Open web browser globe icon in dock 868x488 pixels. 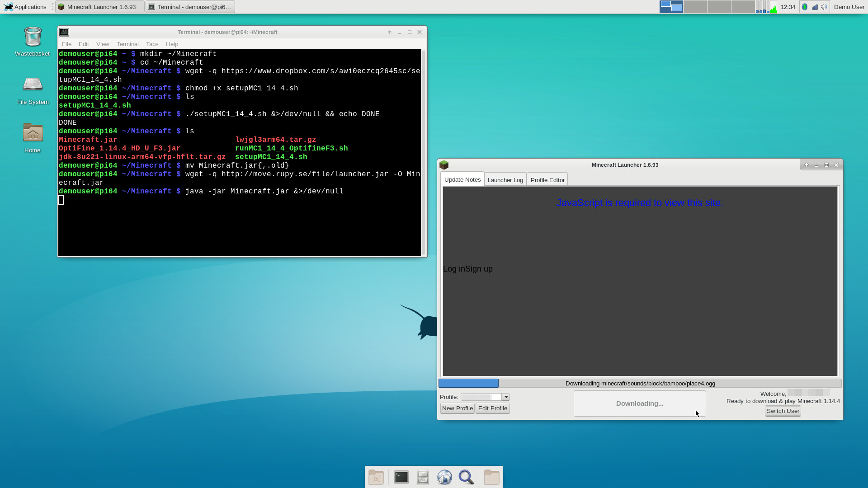[444, 477]
